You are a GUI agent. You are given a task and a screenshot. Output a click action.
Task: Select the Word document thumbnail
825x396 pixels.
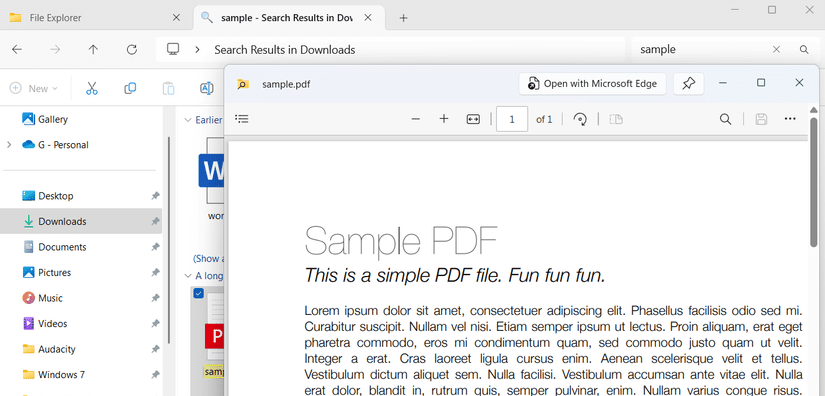[x=212, y=170]
